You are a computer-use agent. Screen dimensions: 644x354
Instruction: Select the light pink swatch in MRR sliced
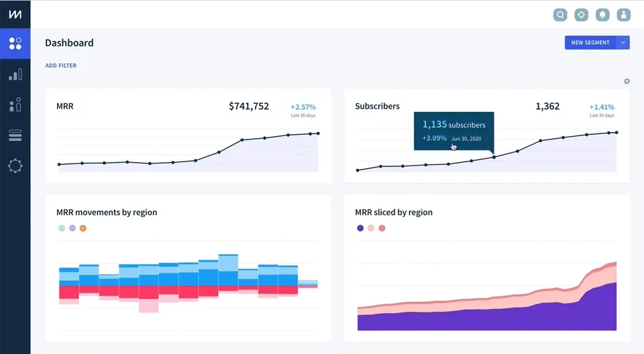[x=371, y=229]
